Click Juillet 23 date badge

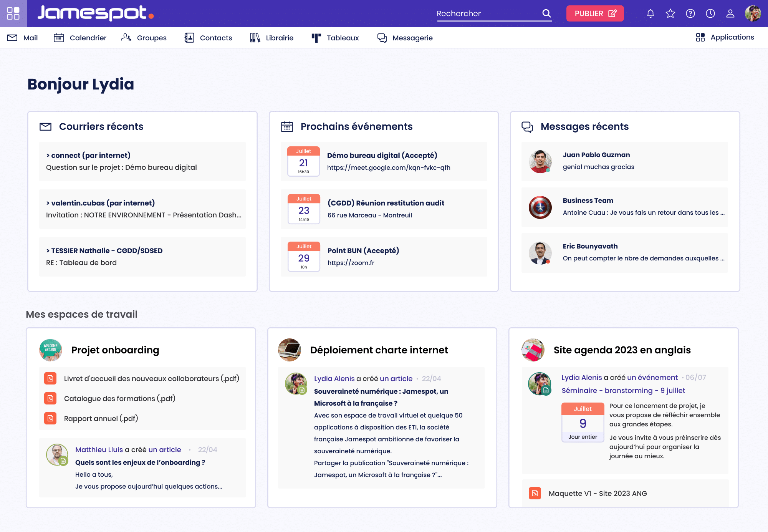coord(304,209)
